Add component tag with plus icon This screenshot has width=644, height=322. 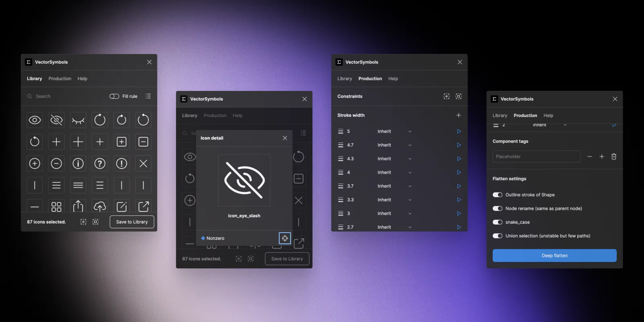point(602,157)
